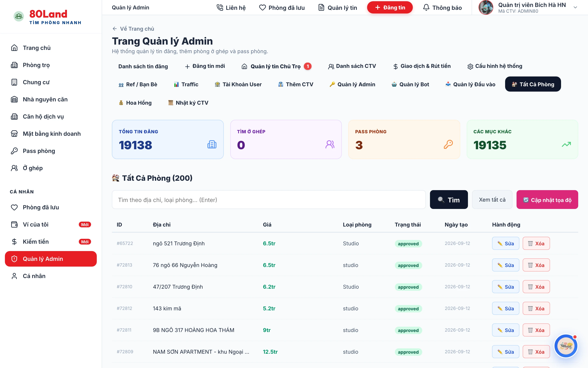Open Nhà nguyên căn sidebar icon
This screenshot has width=588, height=368.
tap(14, 99)
